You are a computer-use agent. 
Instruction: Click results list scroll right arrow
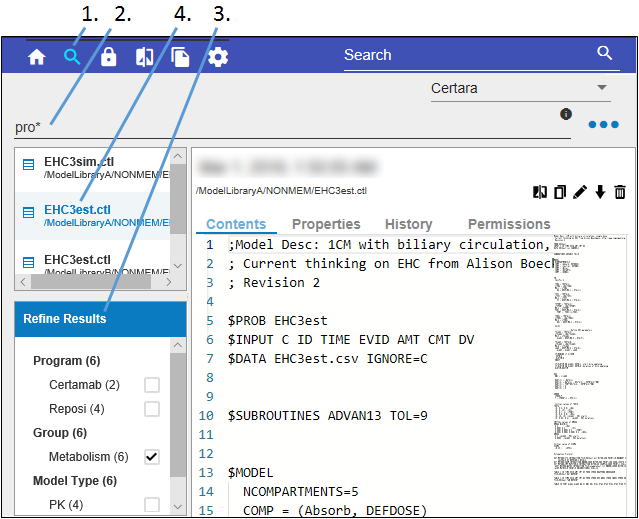(x=168, y=282)
